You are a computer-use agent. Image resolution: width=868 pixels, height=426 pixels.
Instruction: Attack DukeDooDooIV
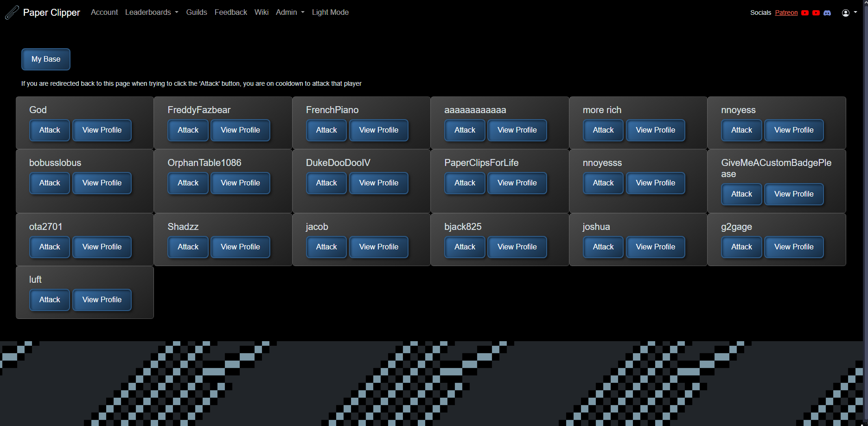326,183
